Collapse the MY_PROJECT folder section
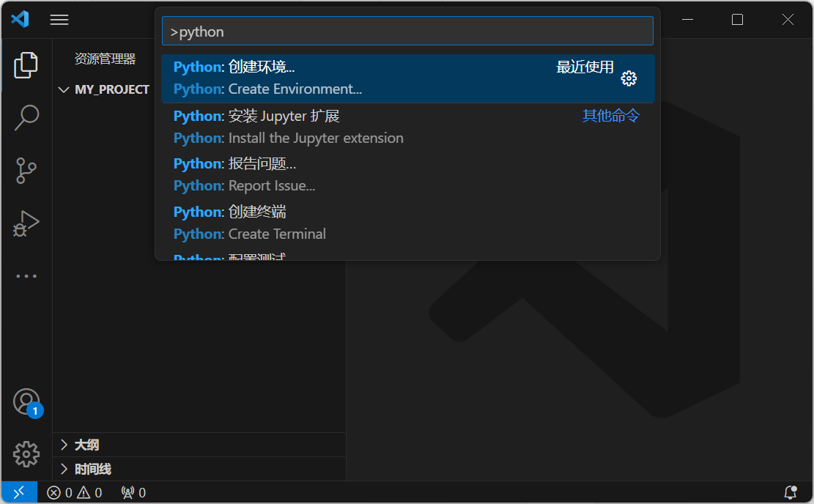 pos(105,89)
